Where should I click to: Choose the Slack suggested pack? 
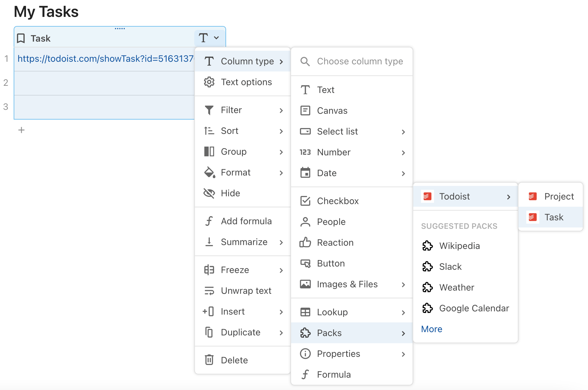466,266
